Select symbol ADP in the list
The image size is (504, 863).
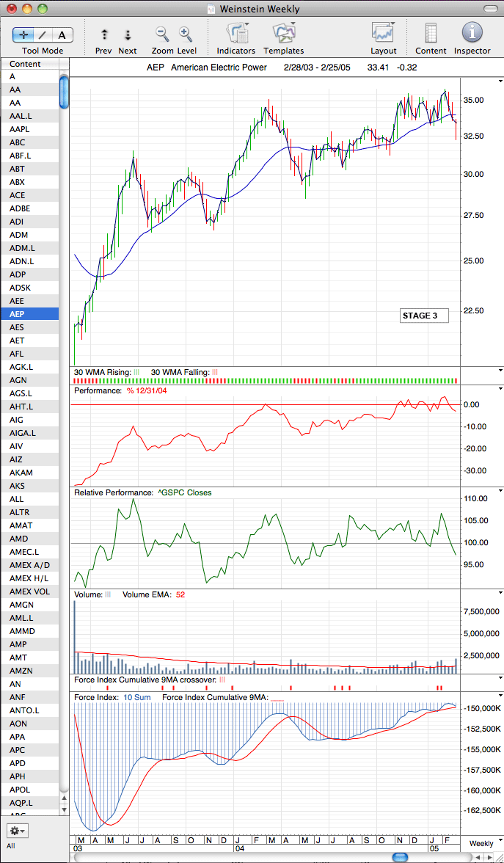(29, 274)
